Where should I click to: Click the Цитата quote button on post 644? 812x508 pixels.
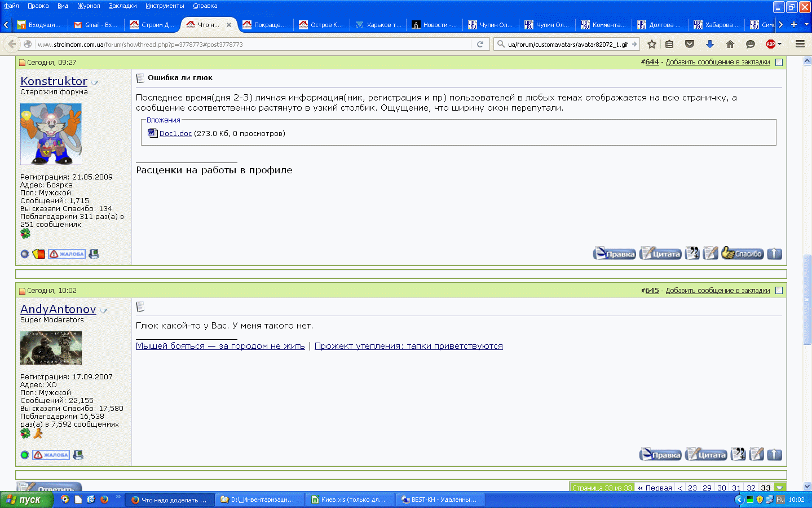(660, 253)
